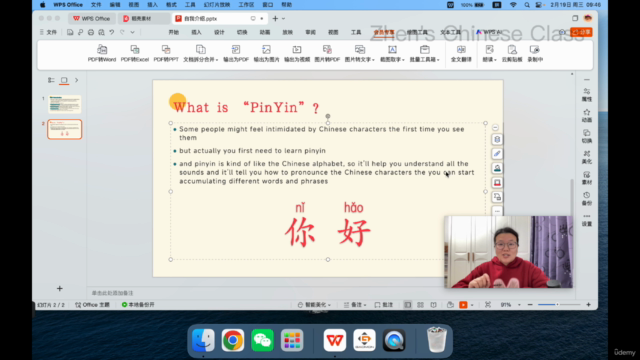Open the smart beautify dropdown in status bar
The image size is (640, 360).
click(x=314, y=305)
